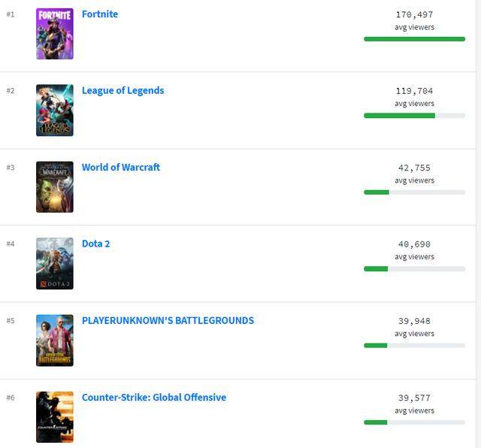Viewport: 481px width, 448px height.
Task: Open the World of Warcraft link
Action: (120, 168)
